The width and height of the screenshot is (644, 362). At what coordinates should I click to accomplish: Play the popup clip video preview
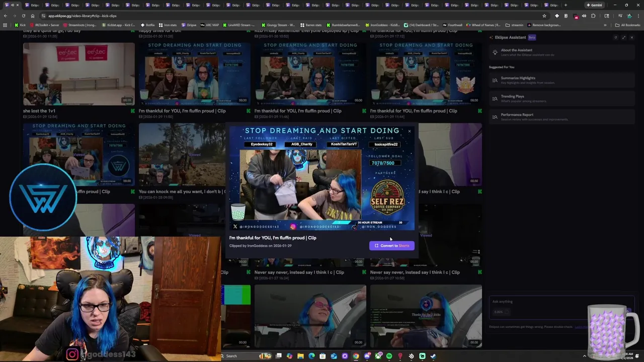tap(322, 178)
